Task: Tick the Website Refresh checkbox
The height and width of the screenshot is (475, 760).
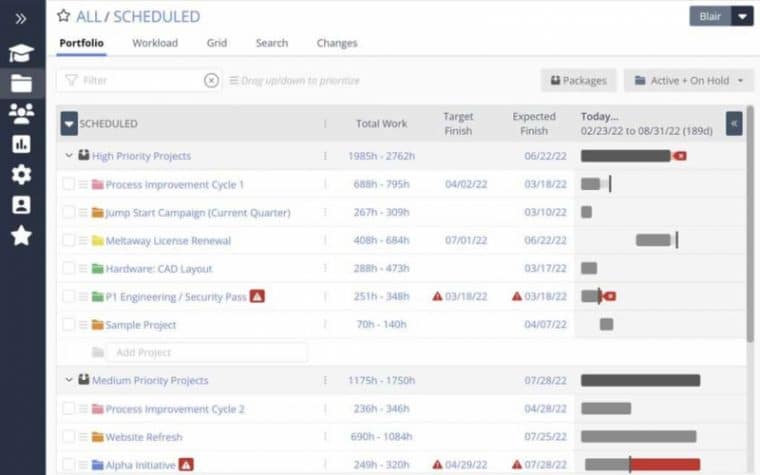Action: pyautogui.click(x=68, y=437)
